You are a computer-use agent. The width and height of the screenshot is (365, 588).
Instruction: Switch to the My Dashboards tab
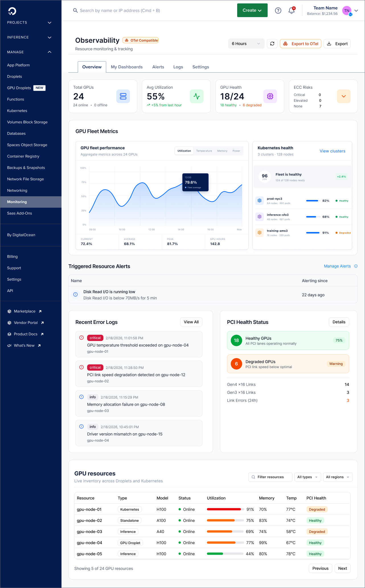click(127, 67)
